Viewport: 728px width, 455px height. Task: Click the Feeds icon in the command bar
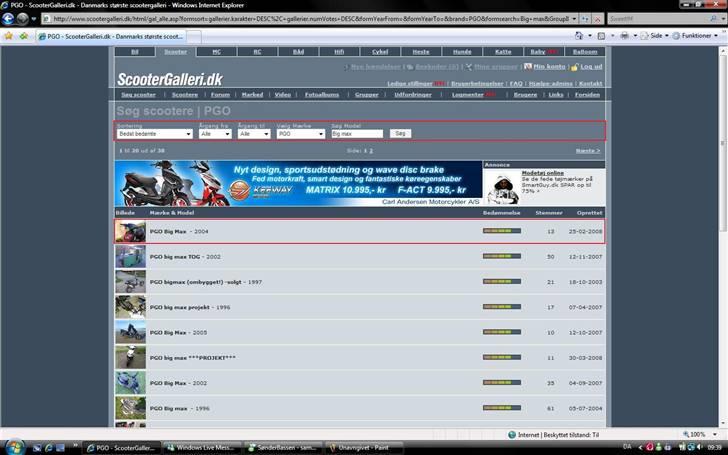pyautogui.click(x=601, y=36)
